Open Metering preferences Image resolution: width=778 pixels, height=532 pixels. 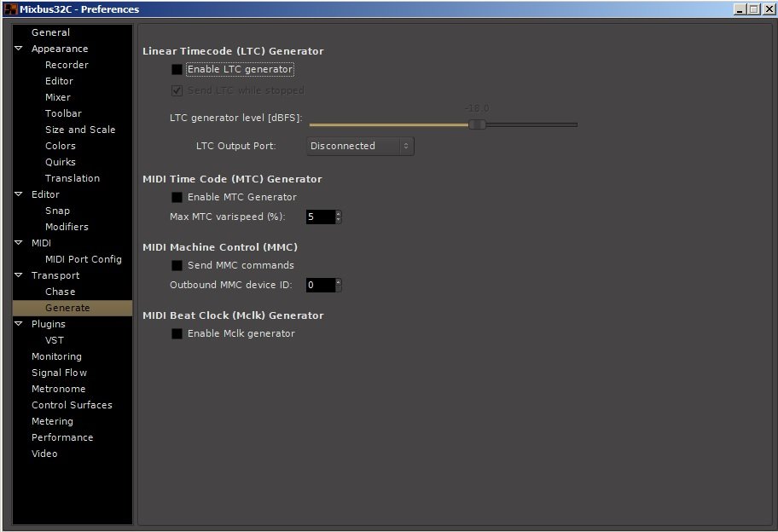click(52, 421)
